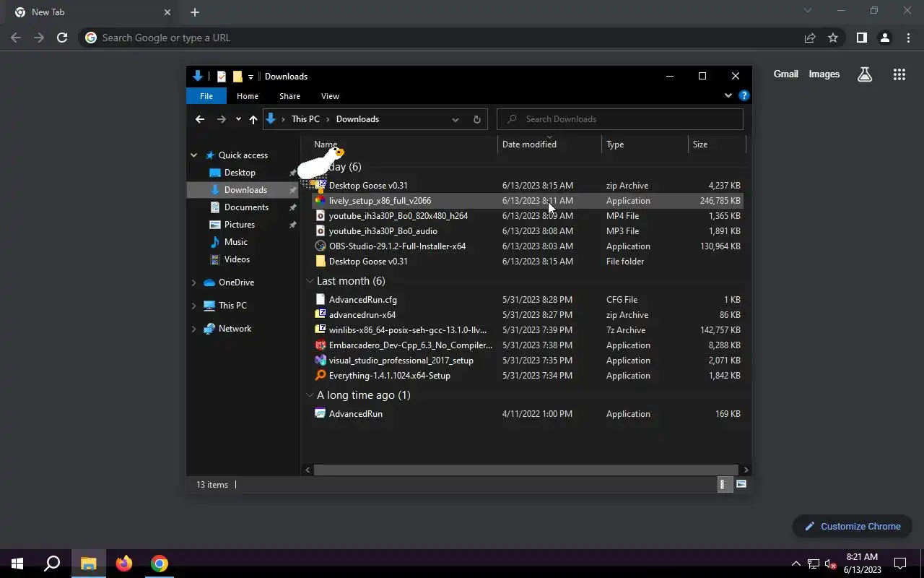Viewport: 924px width, 578px height.
Task: Select visual_studio_professional_2017_setup icon
Action: [x=321, y=361]
